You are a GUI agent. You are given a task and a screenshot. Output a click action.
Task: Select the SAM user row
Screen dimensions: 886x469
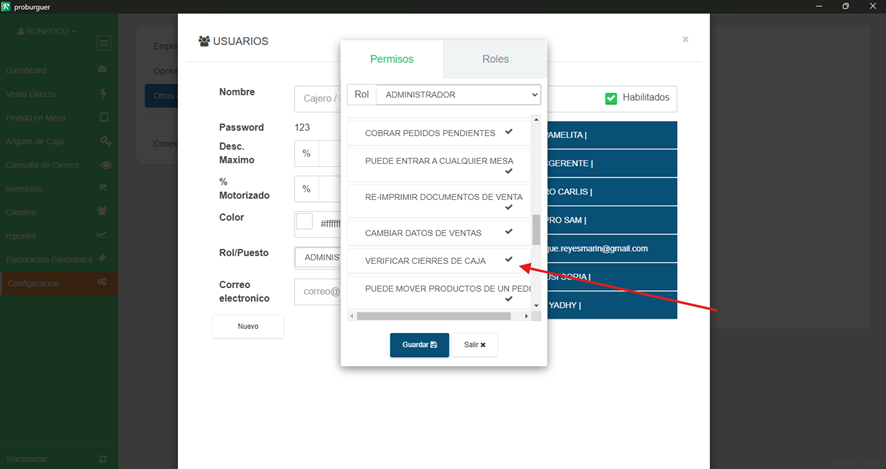point(612,220)
